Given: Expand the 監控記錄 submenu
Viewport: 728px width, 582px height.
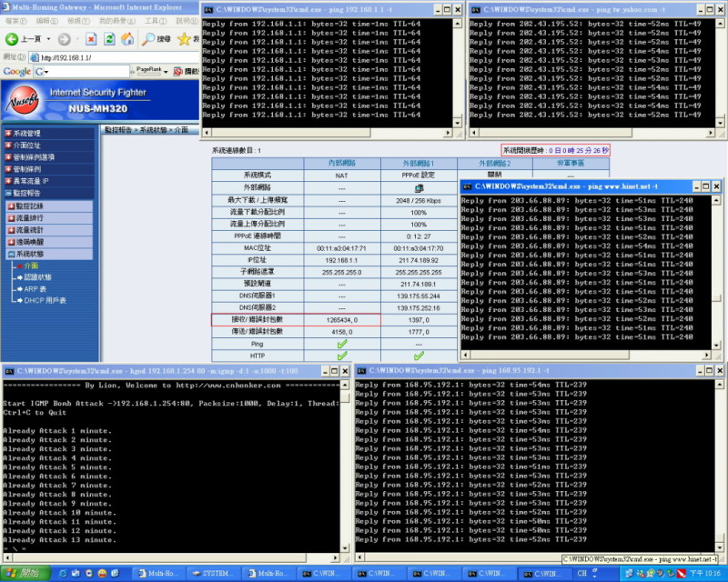Looking at the screenshot, I should pos(11,206).
